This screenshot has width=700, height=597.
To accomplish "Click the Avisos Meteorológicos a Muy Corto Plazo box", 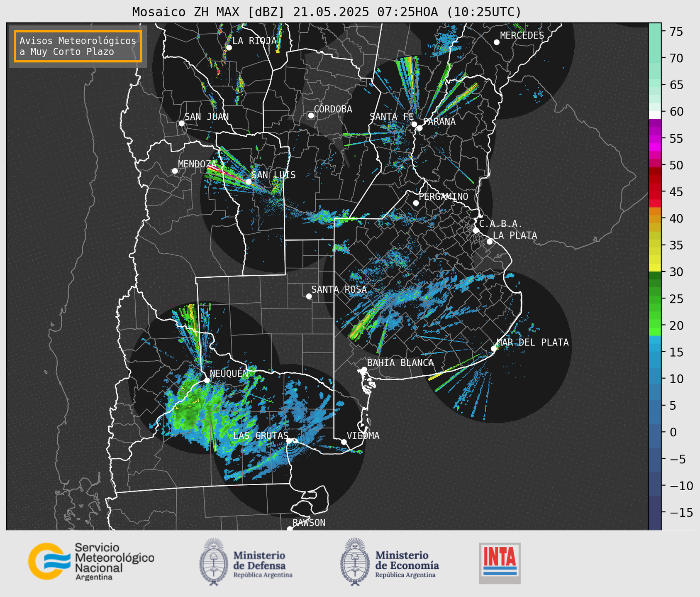I will (78, 46).
